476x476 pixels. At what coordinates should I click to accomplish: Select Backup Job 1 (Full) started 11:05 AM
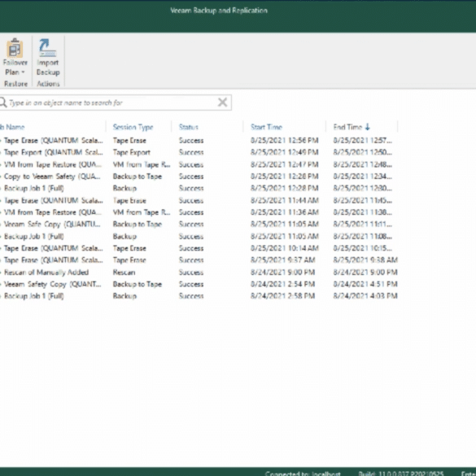click(199, 236)
